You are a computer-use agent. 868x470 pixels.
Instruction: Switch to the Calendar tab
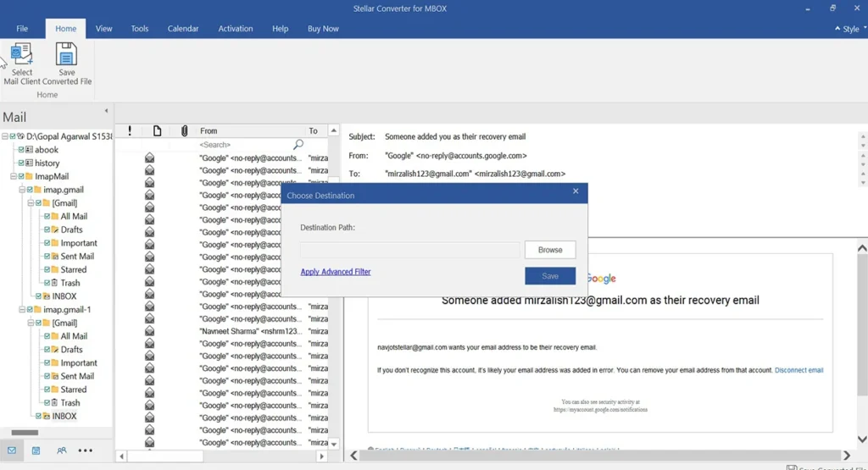[183, 28]
